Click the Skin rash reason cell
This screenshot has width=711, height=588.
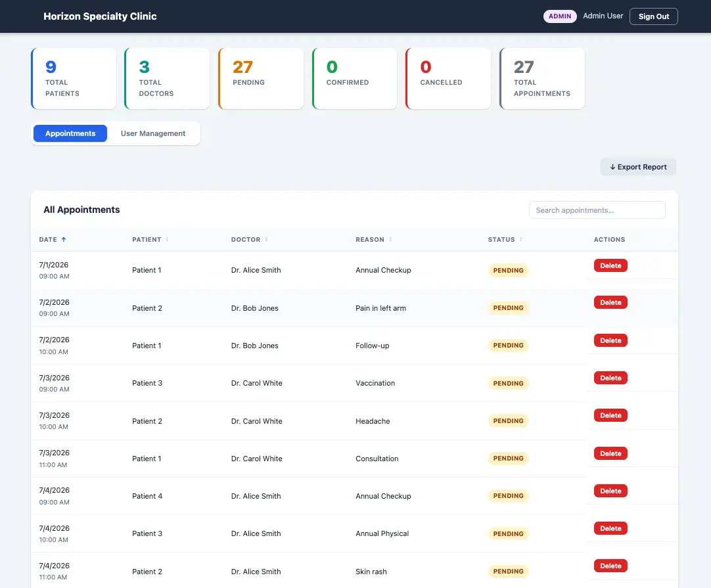click(371, 571)
